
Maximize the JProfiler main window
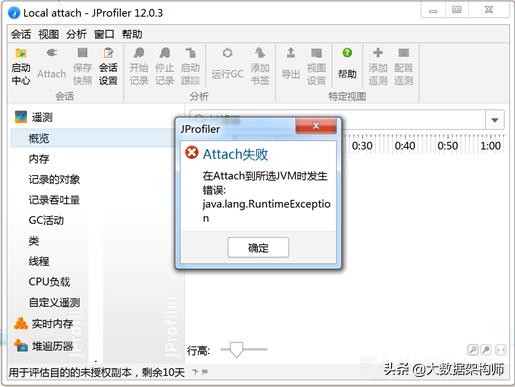[x=457, y=10]
